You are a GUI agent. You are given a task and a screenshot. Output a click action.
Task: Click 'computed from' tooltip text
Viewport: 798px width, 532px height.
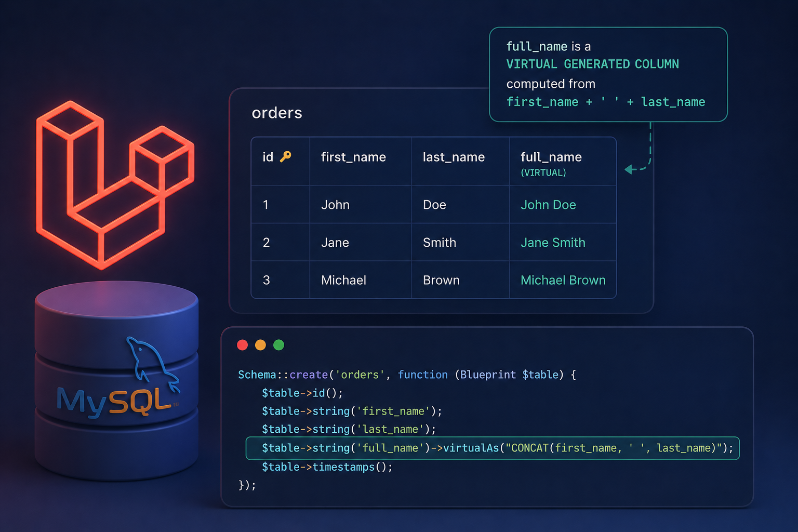tap(551, 84)
